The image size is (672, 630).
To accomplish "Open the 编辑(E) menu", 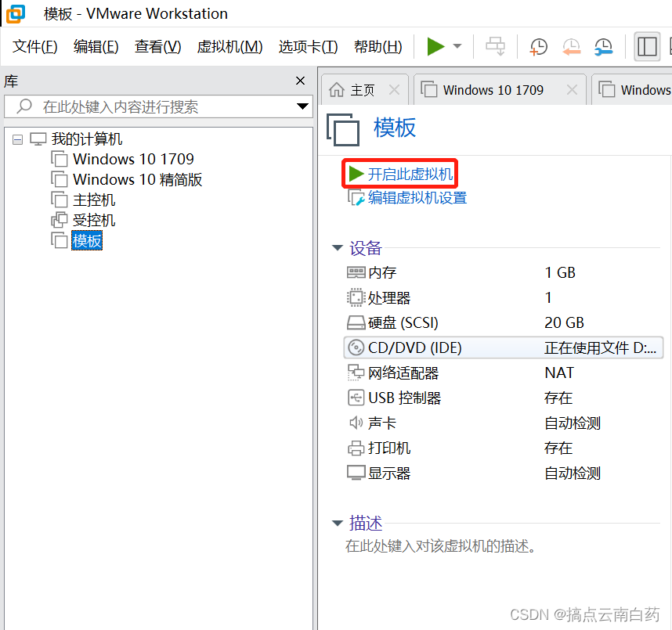I will pyautogui.click(x=96, y=46).
